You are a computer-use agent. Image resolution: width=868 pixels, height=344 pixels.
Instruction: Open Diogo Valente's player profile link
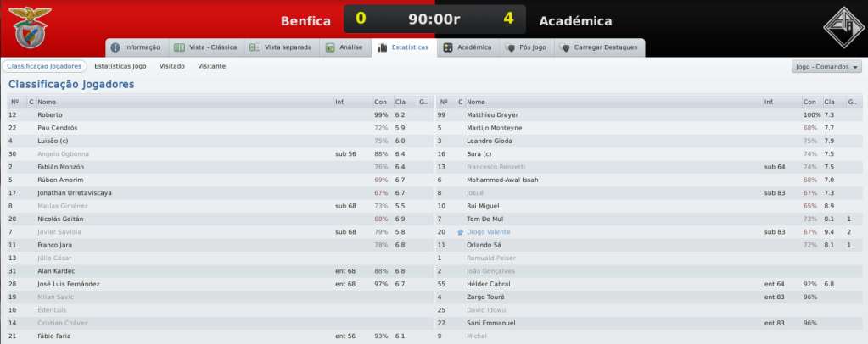tap(488, 232)
